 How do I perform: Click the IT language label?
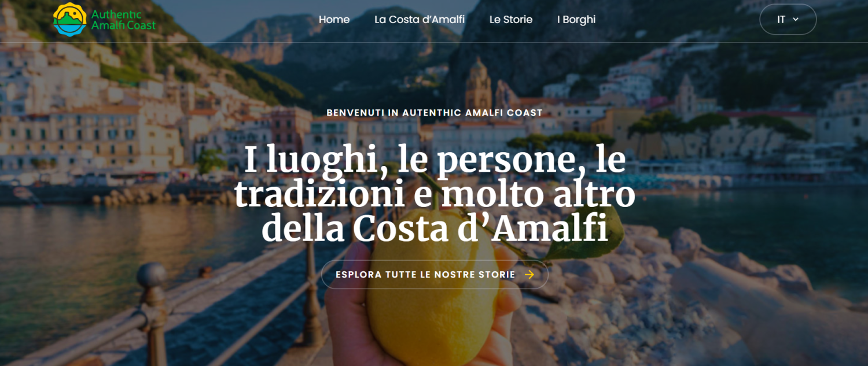(781, 19)
